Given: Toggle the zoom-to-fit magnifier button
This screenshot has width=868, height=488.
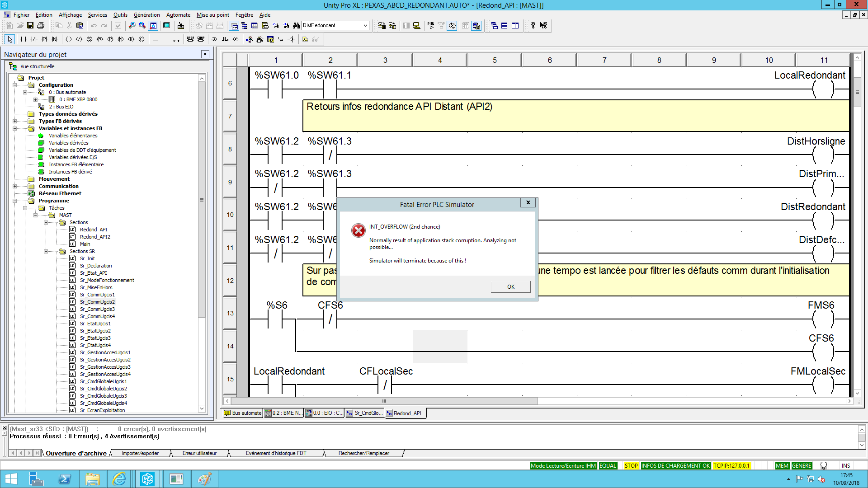Looking at the screenshot, I should 153,26.
